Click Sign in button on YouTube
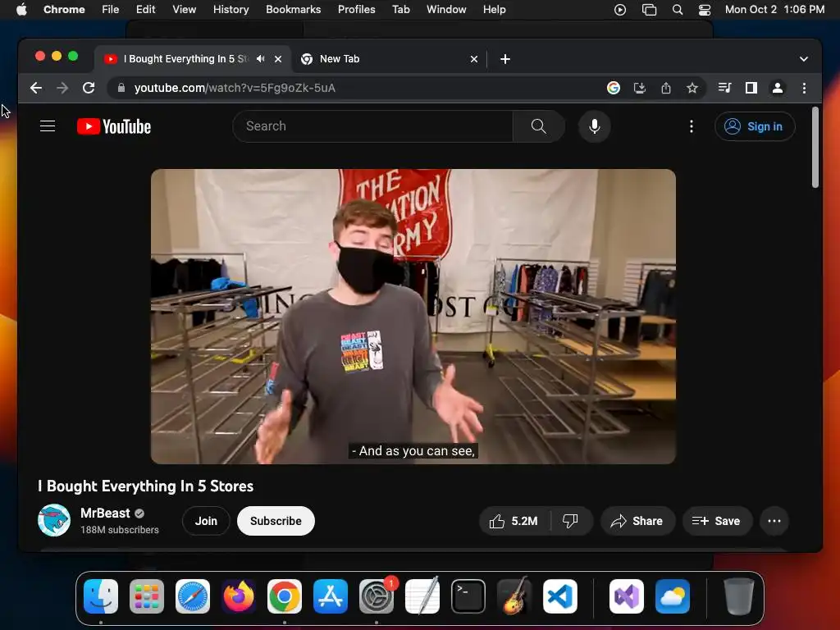The height and width of the screenshot is (630, 840). tap(755, 126)
